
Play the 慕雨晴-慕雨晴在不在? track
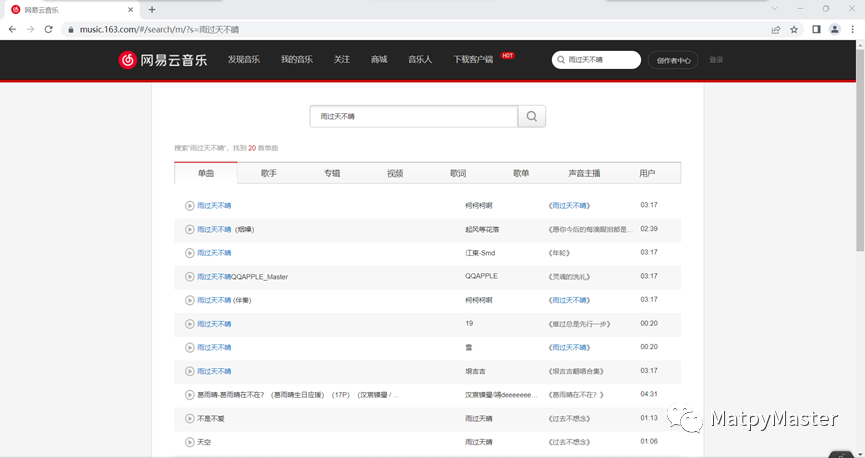click(x=190, y=395)
